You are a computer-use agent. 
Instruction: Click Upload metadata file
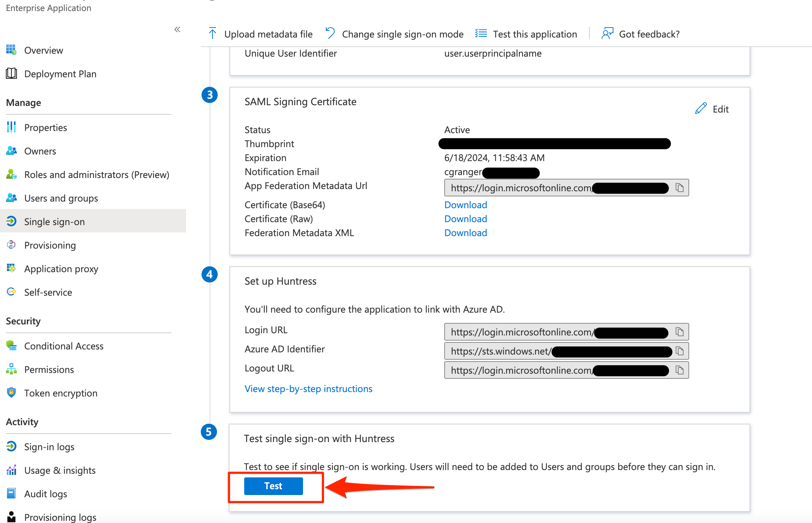260,34
